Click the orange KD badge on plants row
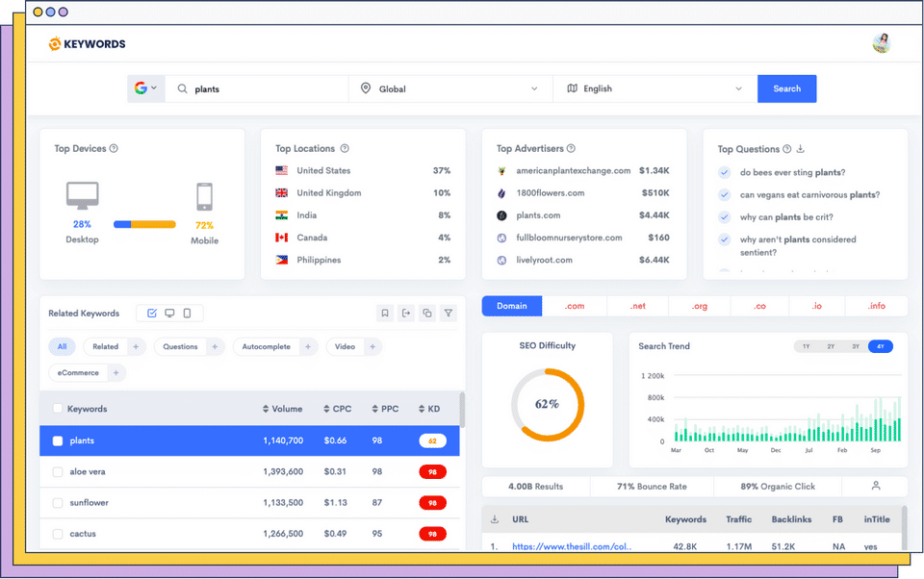Image resolution: width=924 pixels, height=579 pixels. (x=432, y=441)
